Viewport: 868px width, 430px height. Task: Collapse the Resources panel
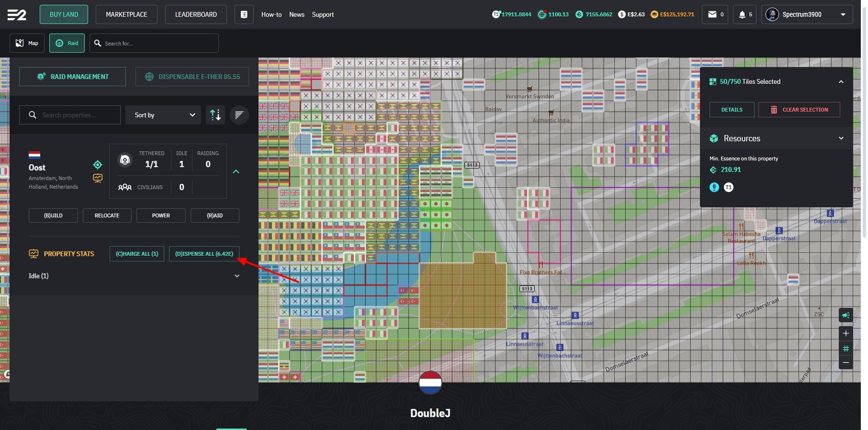click(841, 138)
